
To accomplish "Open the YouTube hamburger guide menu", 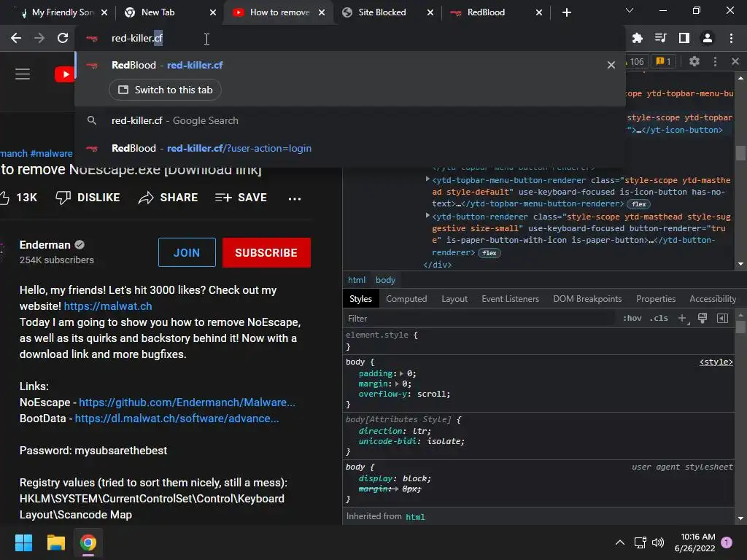I will (x=23, y=74).
